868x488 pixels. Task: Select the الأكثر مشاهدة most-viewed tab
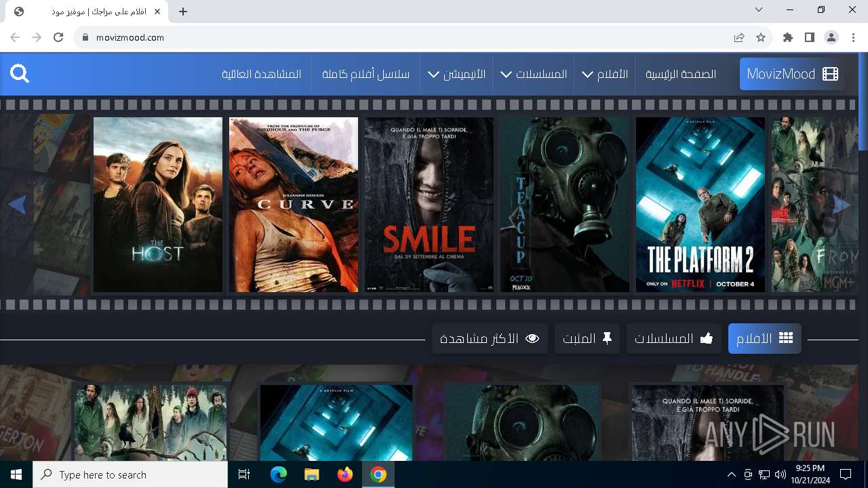point(490,338)
